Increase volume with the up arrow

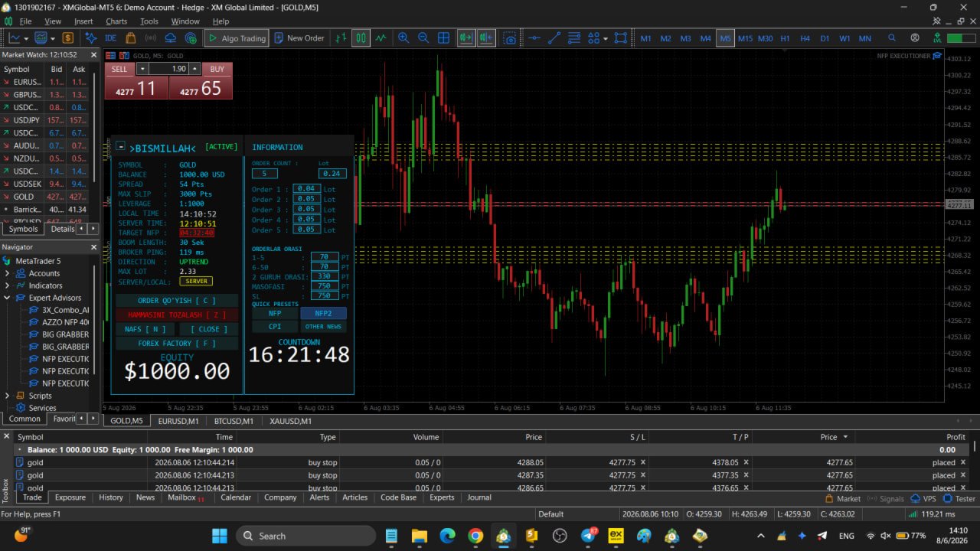[194, 69]
